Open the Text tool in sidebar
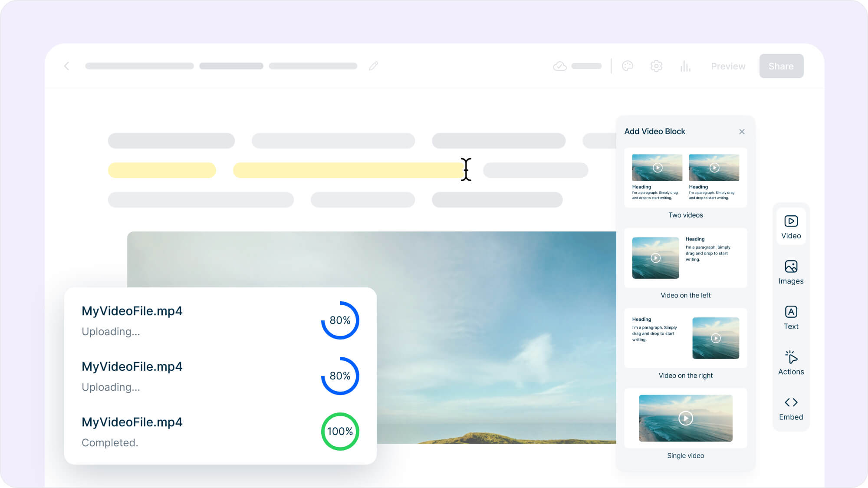868x488 pixels. [791, 318]
